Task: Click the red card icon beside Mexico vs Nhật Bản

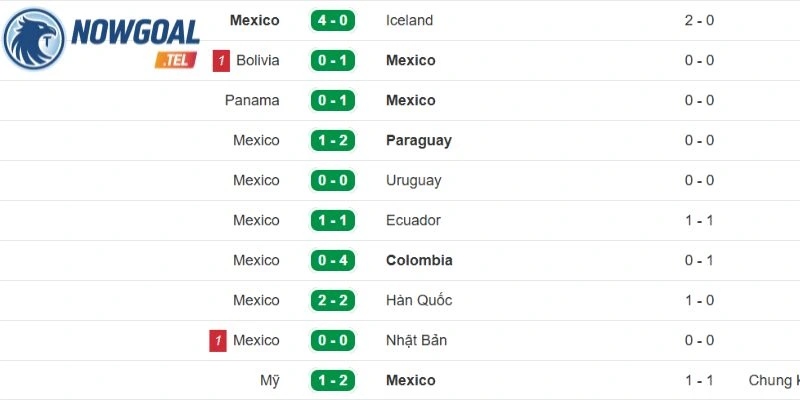Action: tap(218, 341)
